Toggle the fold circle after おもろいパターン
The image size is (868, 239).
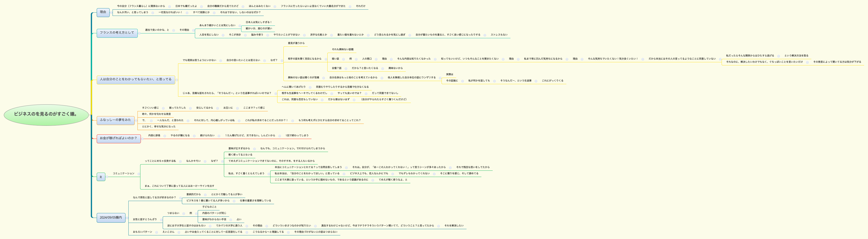(157, 232)
